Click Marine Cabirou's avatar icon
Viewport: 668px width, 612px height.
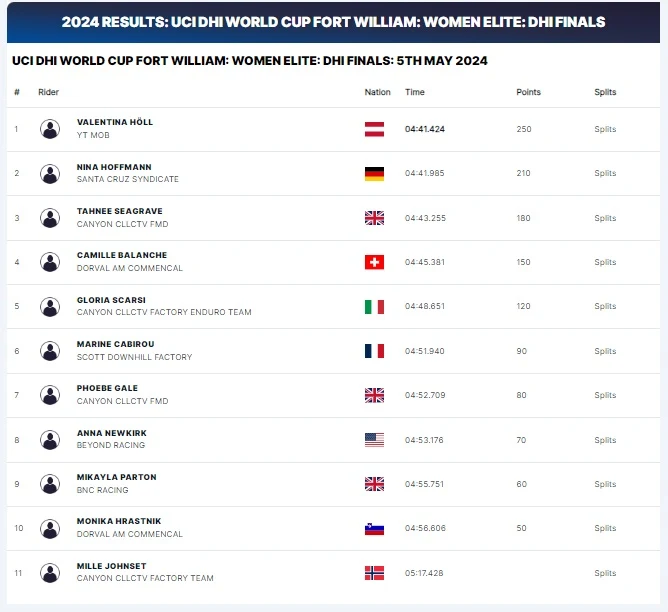tap(50, 351)
